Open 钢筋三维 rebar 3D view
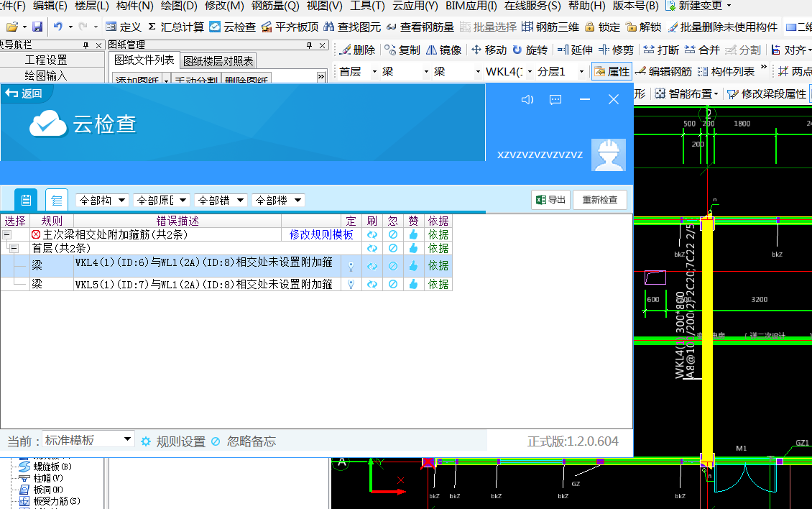 pyautogui.click(x=550, y=27)
